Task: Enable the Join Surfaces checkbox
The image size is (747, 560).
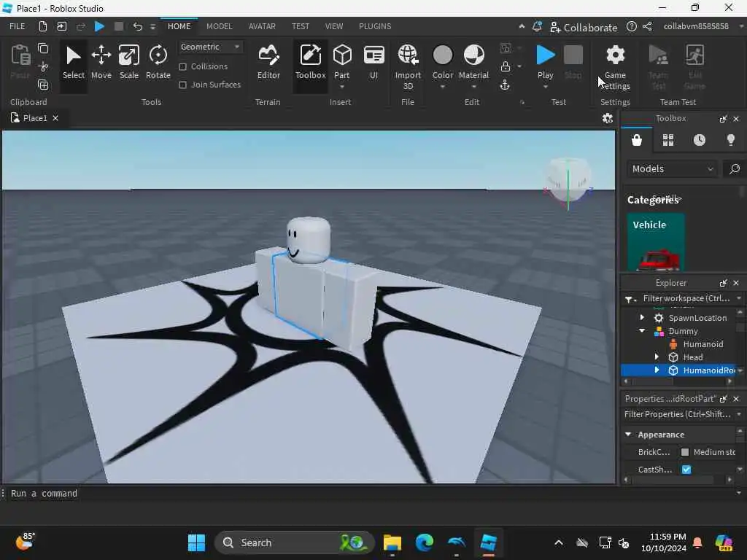Action: 182,85
